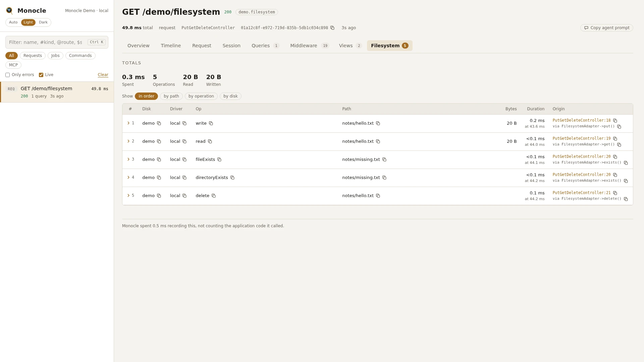Copy origin PutGetDeleteController:20 in row 4
This screenshot has height=362, width=644.
point(615,175)
